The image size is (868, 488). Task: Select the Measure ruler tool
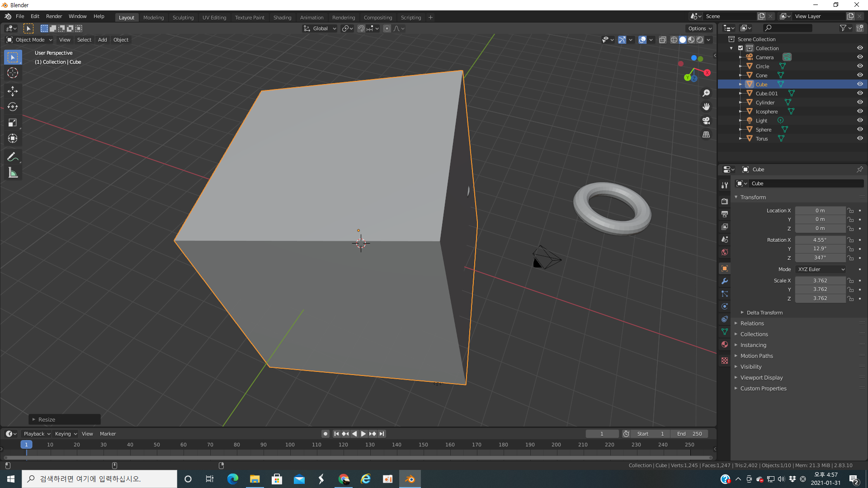click(x=13, y=173)
